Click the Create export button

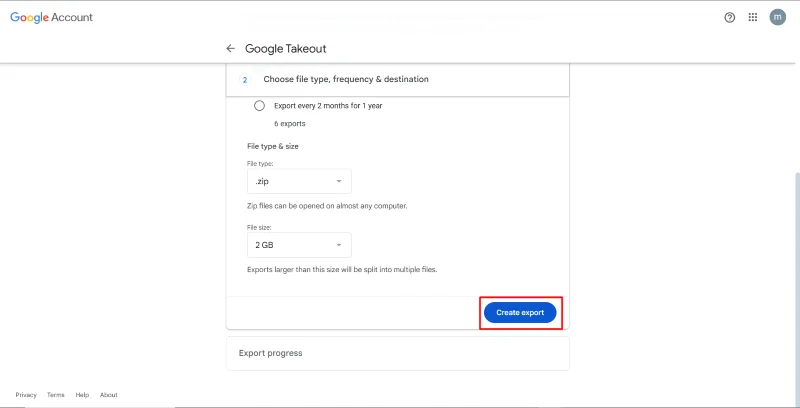tap(520, 313)
